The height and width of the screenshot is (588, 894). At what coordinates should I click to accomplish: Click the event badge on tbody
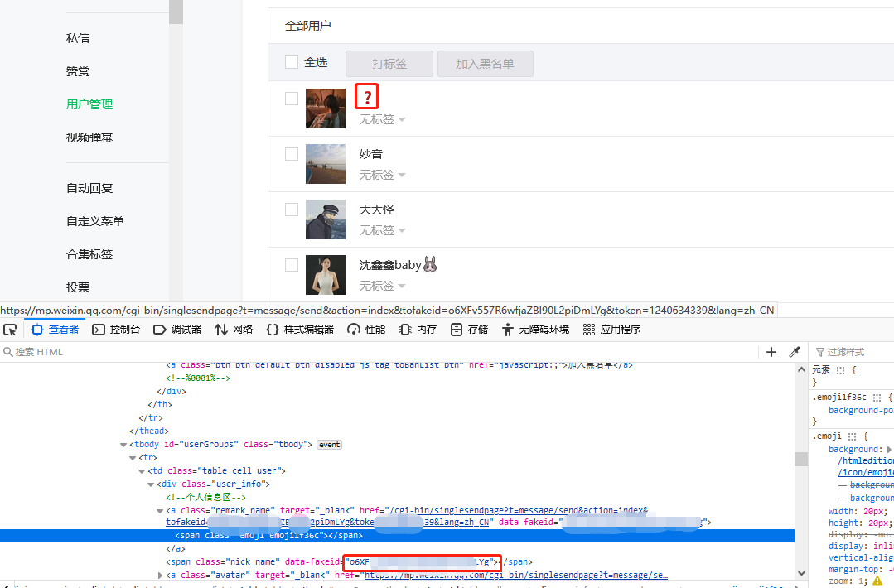330,445
